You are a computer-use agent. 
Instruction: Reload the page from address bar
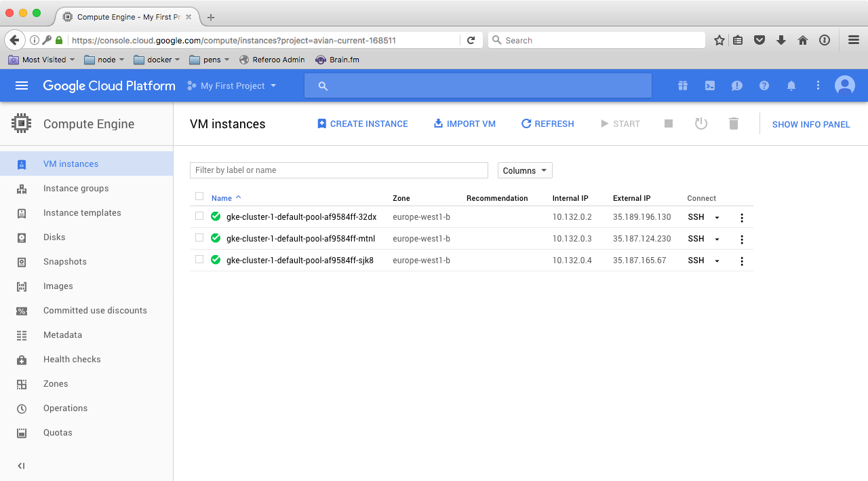coord(471,40)
